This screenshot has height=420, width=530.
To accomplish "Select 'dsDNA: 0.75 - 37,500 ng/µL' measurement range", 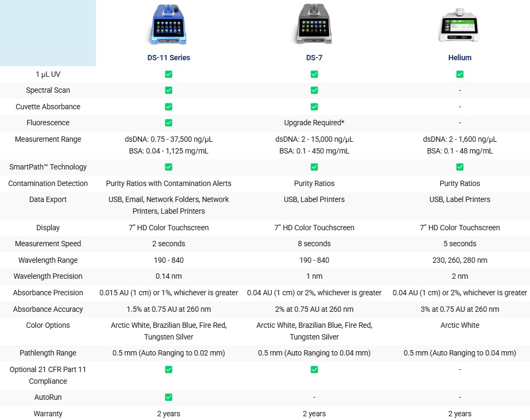I will click(x=168, y=139).
